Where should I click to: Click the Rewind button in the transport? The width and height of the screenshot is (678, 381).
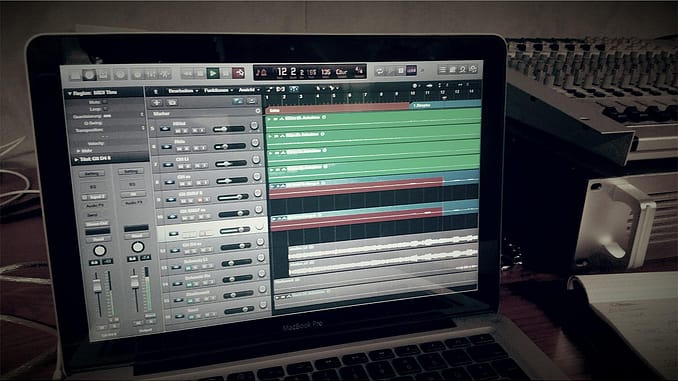(x=188, y=74)
